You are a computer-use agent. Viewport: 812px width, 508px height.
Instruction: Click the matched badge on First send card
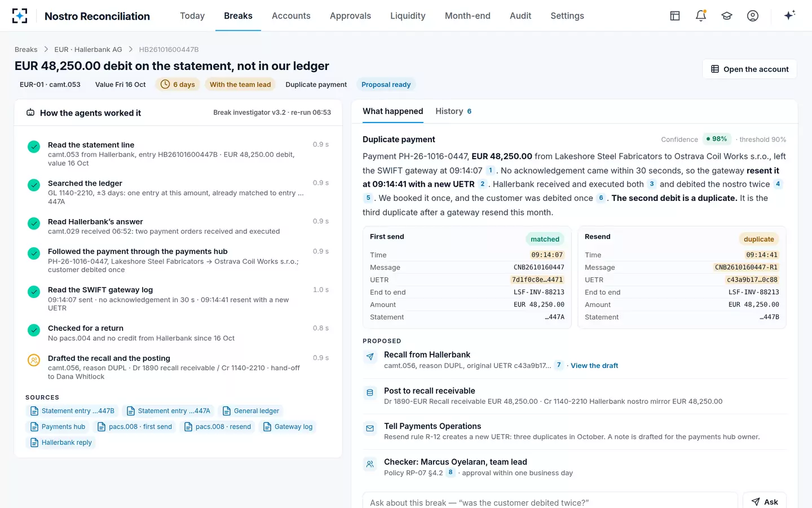tap(545, 239)
